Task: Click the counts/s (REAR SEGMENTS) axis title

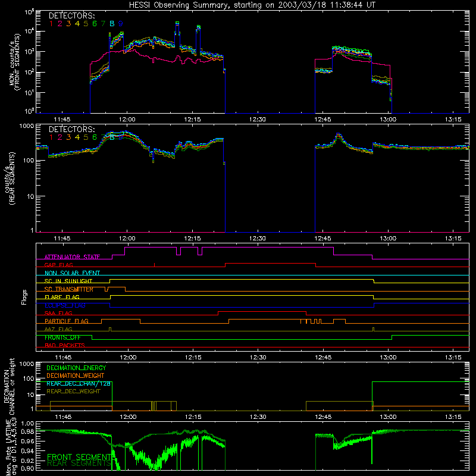Action: [x=10, y=178]
